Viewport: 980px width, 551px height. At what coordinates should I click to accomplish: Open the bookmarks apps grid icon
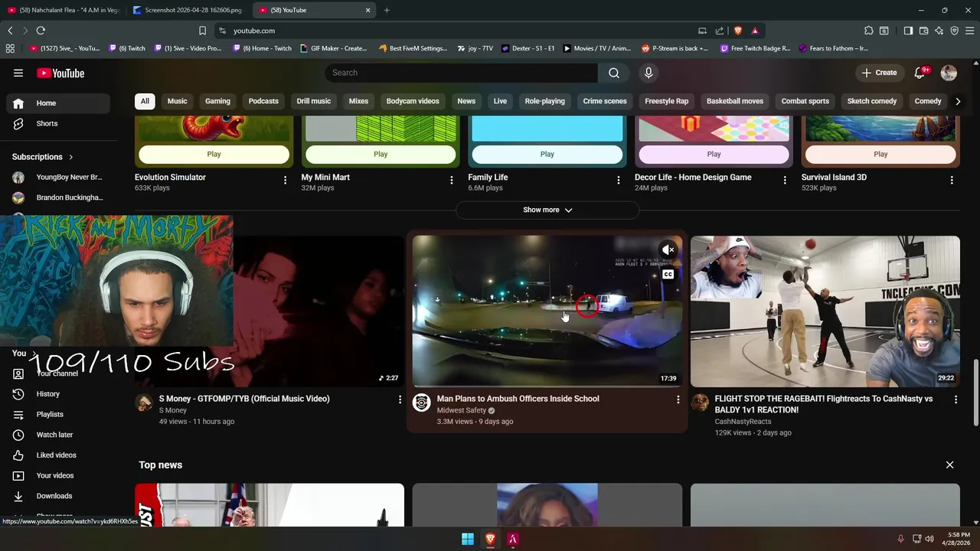[x=10, y=48]
